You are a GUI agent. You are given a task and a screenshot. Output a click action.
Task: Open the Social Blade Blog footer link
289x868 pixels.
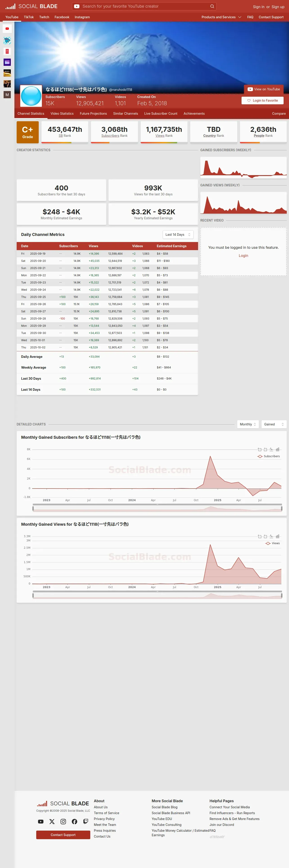point(165,807)
